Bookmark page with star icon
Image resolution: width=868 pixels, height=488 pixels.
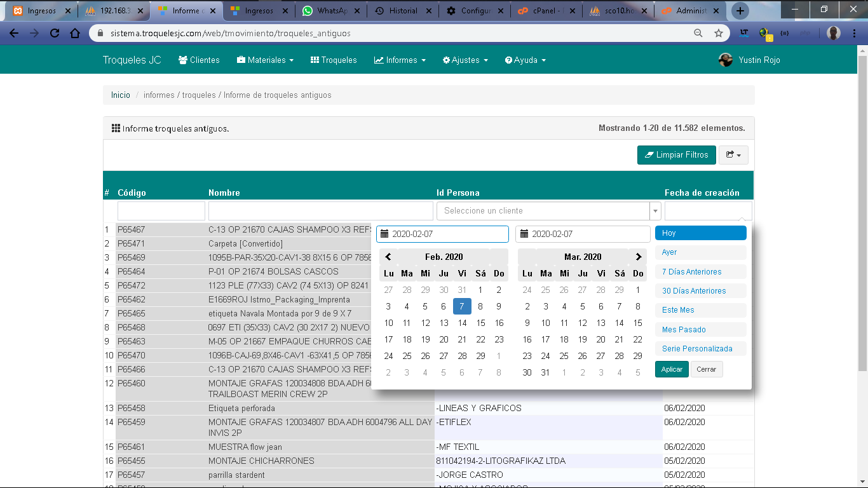[x=718, y=33]
